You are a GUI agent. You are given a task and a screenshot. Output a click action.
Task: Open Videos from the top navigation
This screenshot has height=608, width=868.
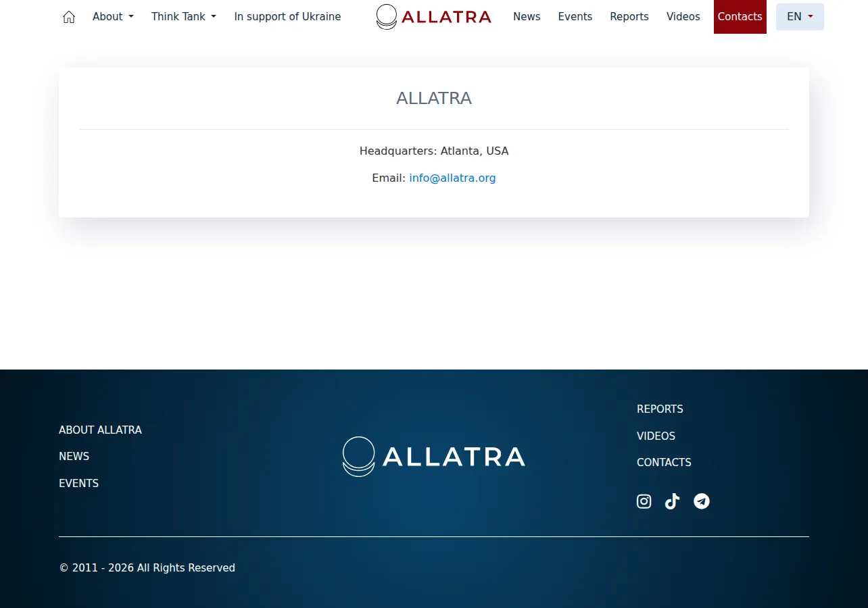[683, 17]
